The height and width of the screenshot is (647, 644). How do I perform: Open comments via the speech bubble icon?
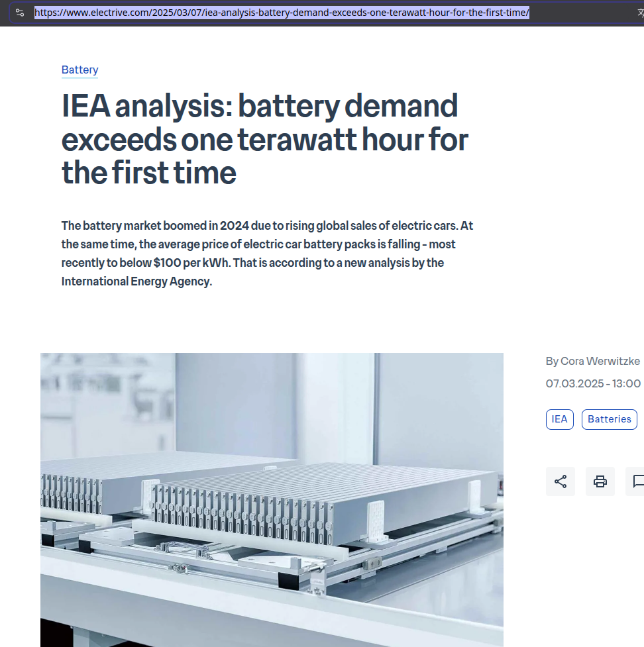click(x=637, y=481)
